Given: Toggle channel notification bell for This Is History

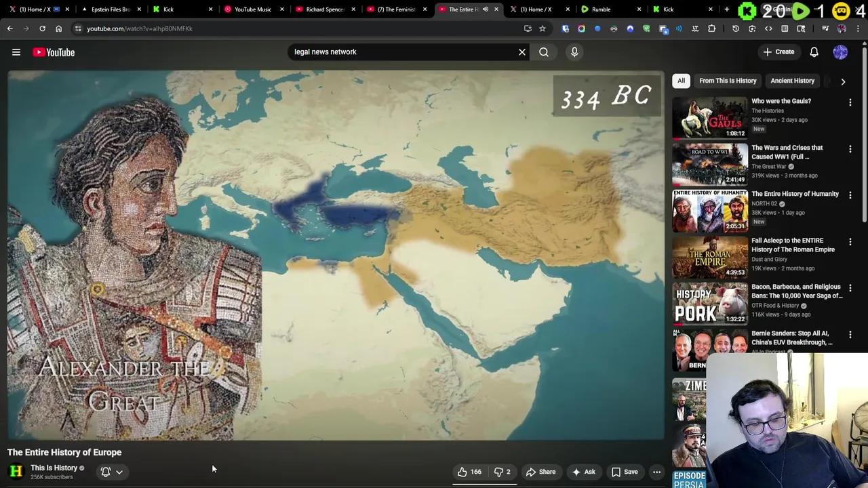Looking at the screenshot, I should point(106,472).
